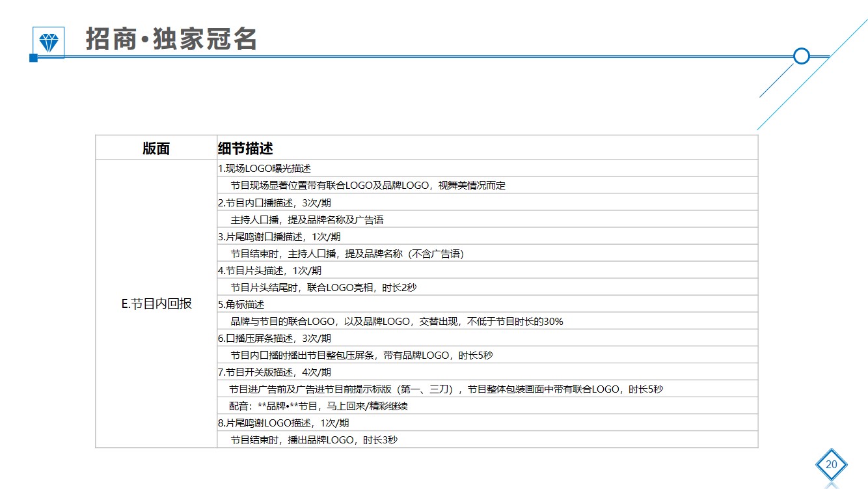Click the row 播出品牌LOGO,时长3秒
The width and height of the screenshot is (868, 489).
pyautogui.click(x=487, y=440)
